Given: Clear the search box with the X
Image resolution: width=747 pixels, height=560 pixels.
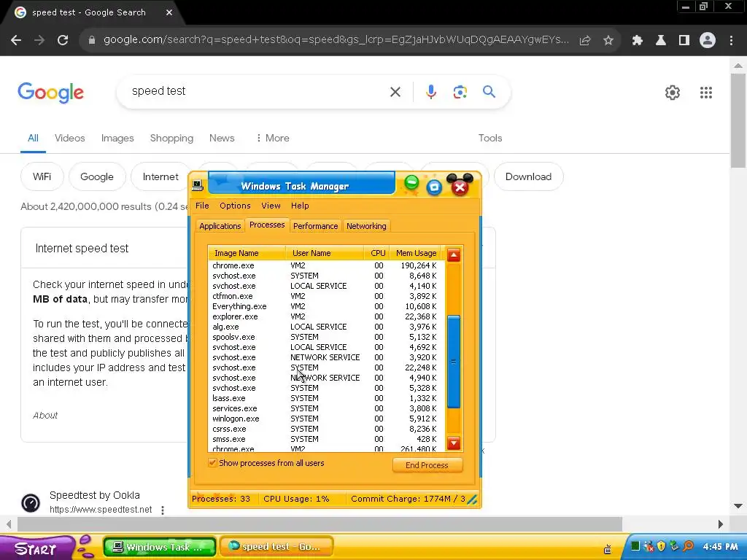Looking at the screenshot, I should point(395,92).
